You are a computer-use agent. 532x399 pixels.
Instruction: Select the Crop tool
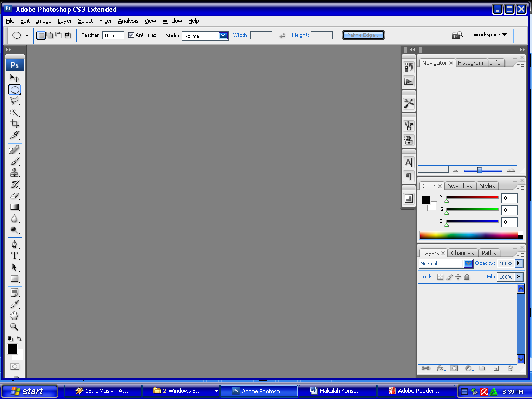[15, 124]
